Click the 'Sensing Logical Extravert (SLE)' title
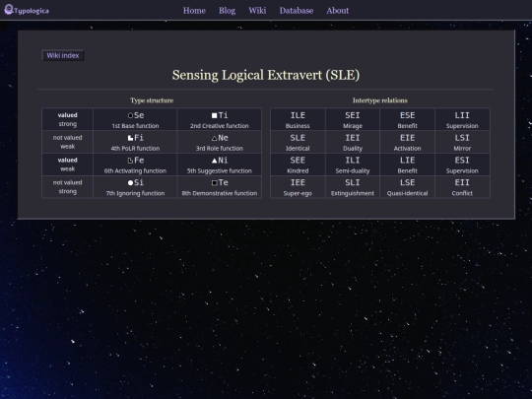 pos(266,75)
